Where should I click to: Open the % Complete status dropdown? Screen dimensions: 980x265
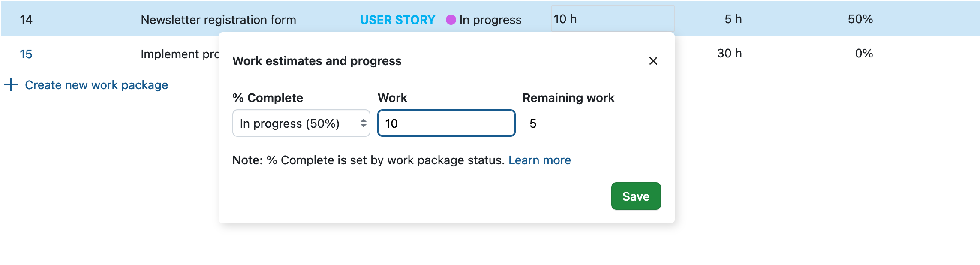tap(301, 123)
